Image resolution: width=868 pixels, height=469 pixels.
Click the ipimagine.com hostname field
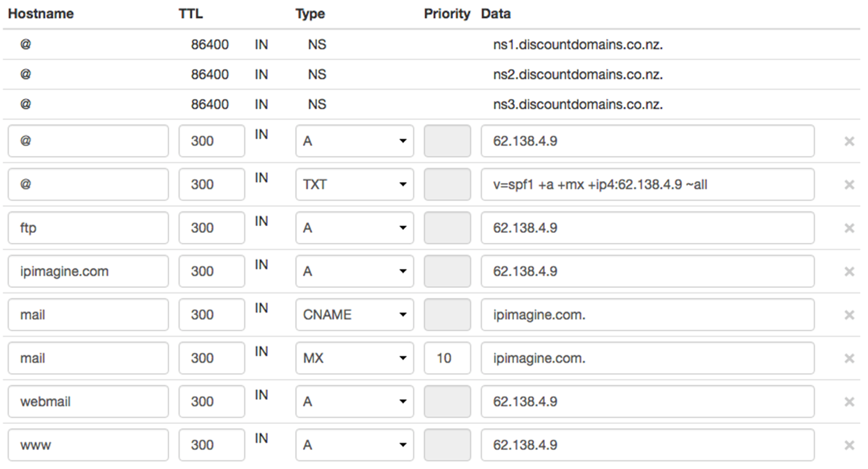(88, 271)
